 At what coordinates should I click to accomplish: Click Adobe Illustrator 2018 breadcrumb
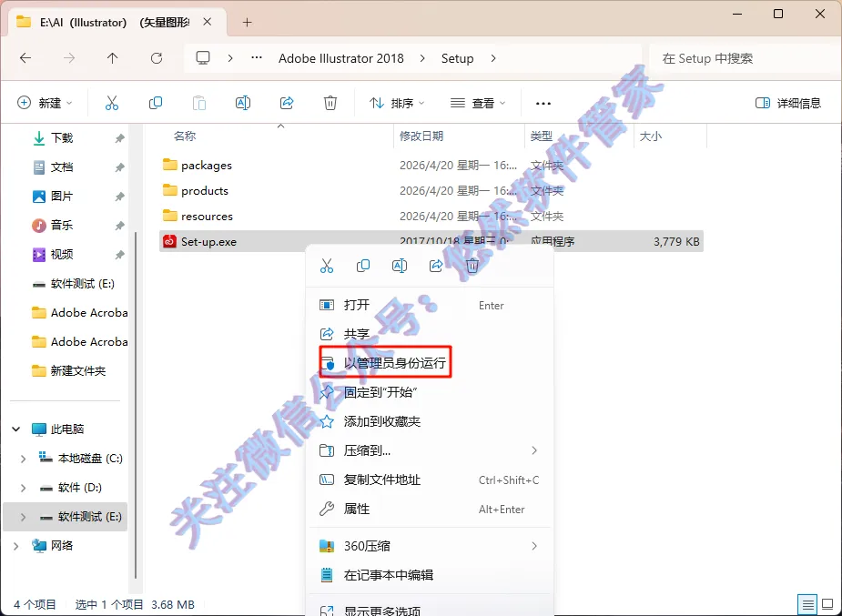(x=341, y=58)
